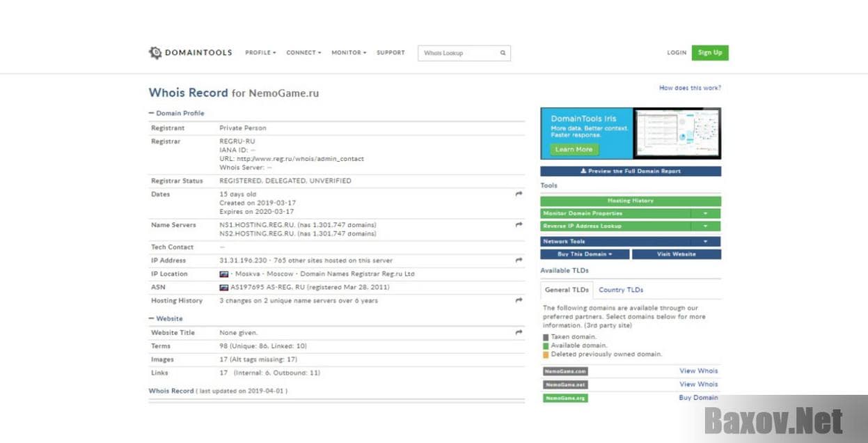Screen dimensions: 868x443
Task: Click into the Whois Lookup search field
Action: click(x=458, y=53)
